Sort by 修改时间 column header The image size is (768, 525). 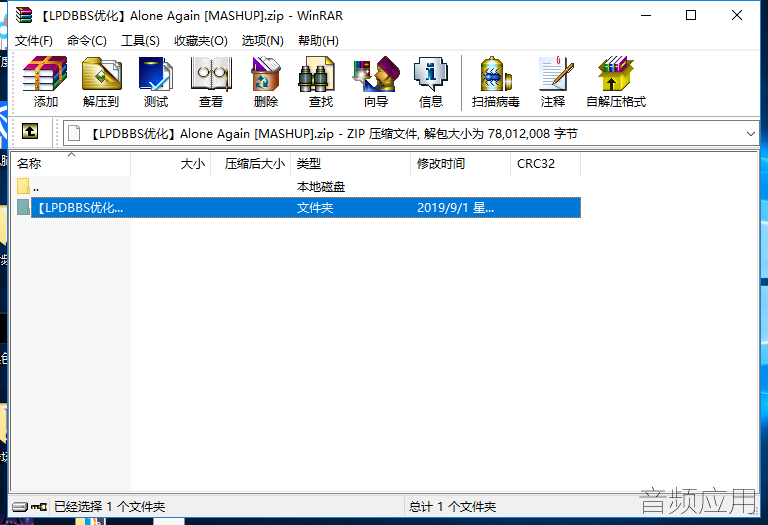(x=460, y=164)
